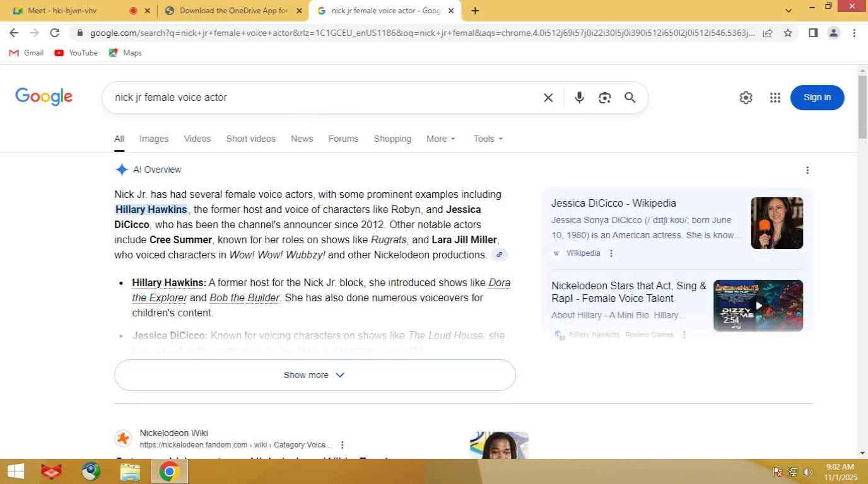Share this page from the address bar
Viewport: 868px width, 484px height.
(x=768, y=33)
